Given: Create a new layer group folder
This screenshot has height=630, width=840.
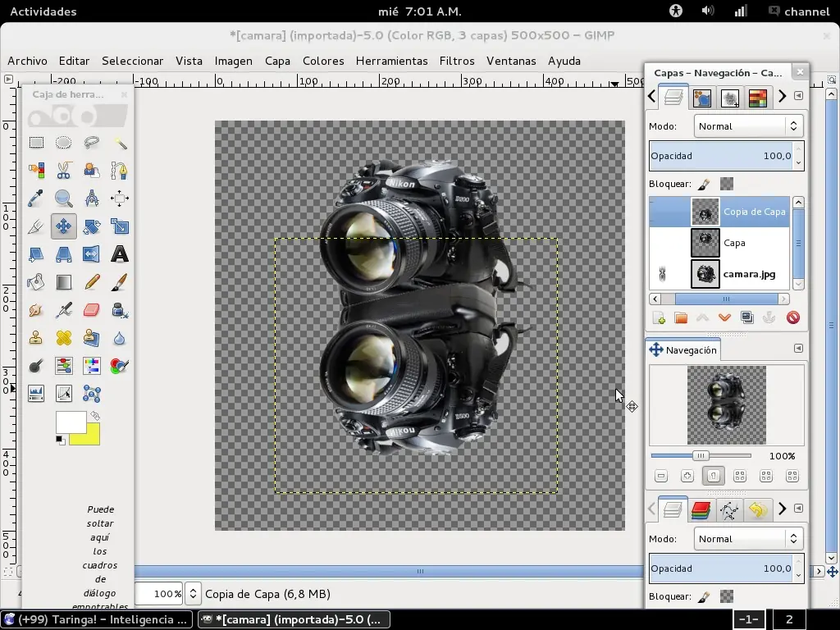Looking at the screenshot, I should pyautogui.click(x=681, y=317).
